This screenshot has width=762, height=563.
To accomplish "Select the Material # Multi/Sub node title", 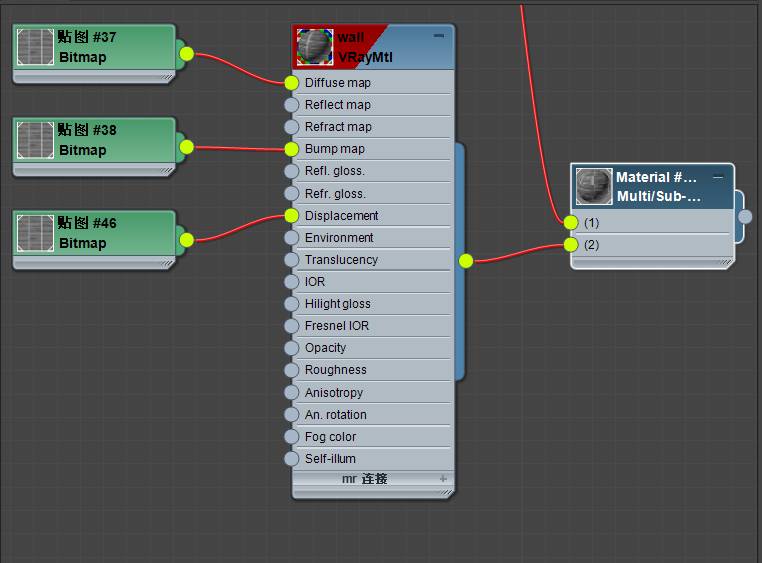I will (x=658, y=187).
